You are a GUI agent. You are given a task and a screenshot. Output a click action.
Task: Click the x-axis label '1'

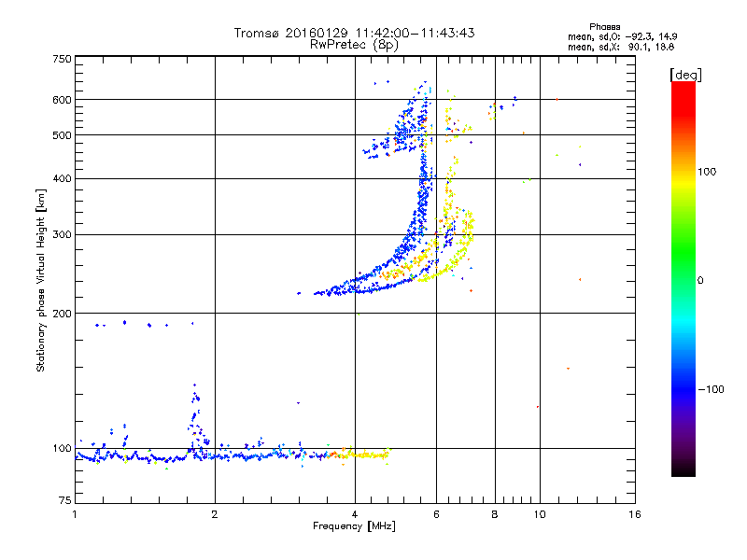tap(75, 514)
